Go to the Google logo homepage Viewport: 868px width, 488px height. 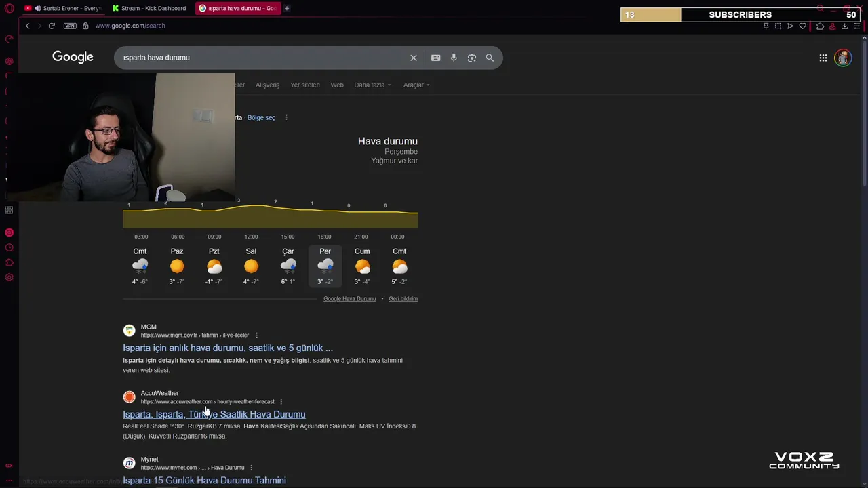pos(73,57)
